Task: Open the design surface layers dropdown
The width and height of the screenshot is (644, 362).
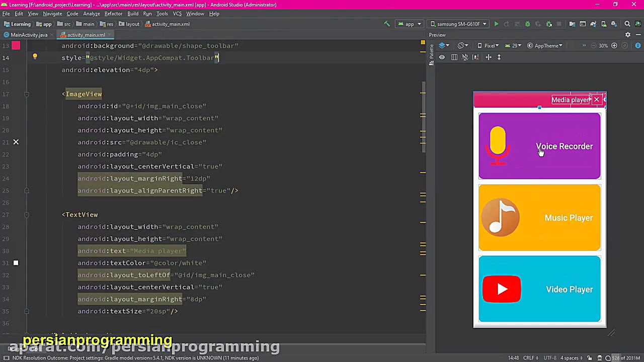Action: (444, 46)
